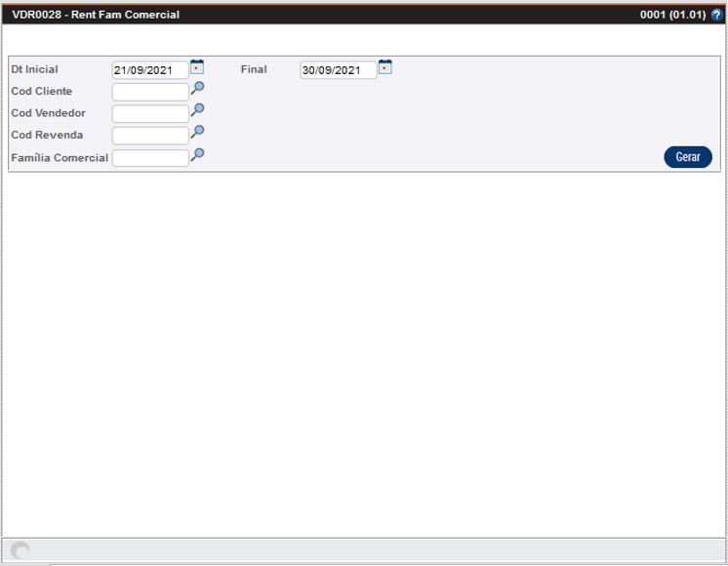This screenshot has width=728, height=566.
Task: Open the Família Comercial lookup magnifier
Action: coord(197,155)
